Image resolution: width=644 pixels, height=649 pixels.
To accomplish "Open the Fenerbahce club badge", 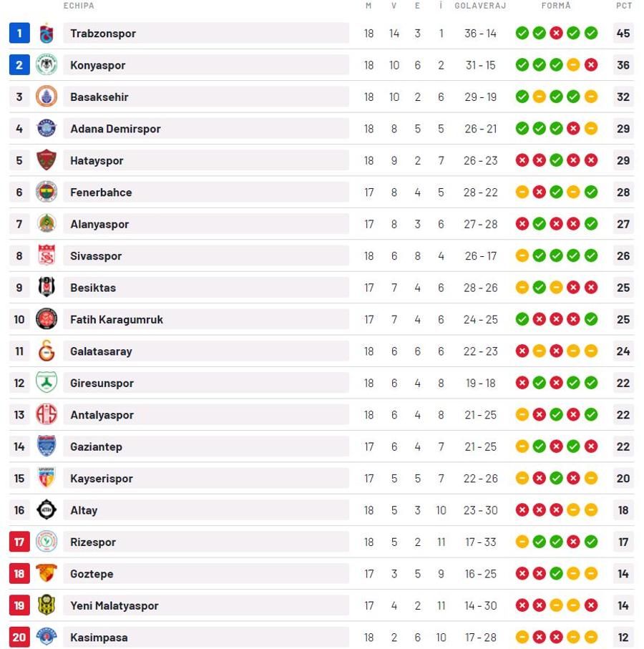I will 47,192.
